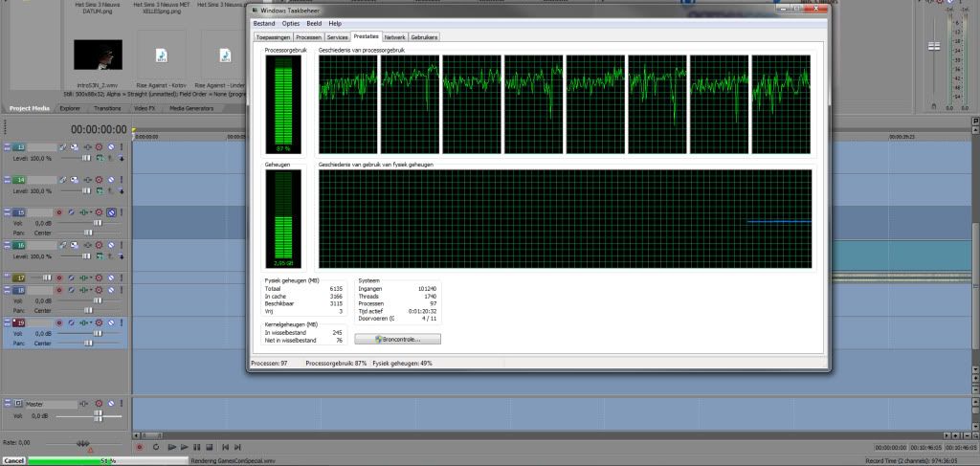Open automation settings gear on audio track 15

[99, 212]
